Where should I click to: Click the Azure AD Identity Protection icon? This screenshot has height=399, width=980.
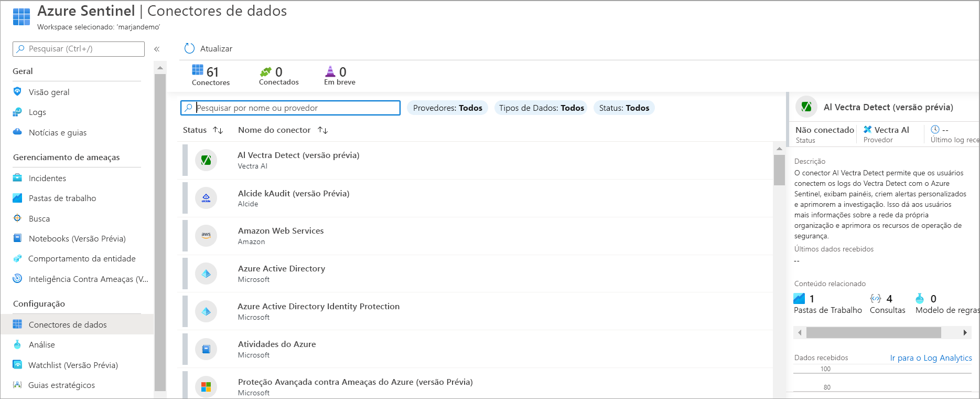tap(206, 311)
